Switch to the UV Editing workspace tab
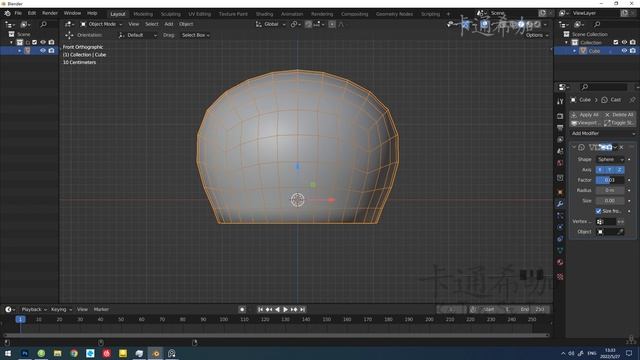The height and width of the screenshot is (360, 640). [x=200, y=14]
